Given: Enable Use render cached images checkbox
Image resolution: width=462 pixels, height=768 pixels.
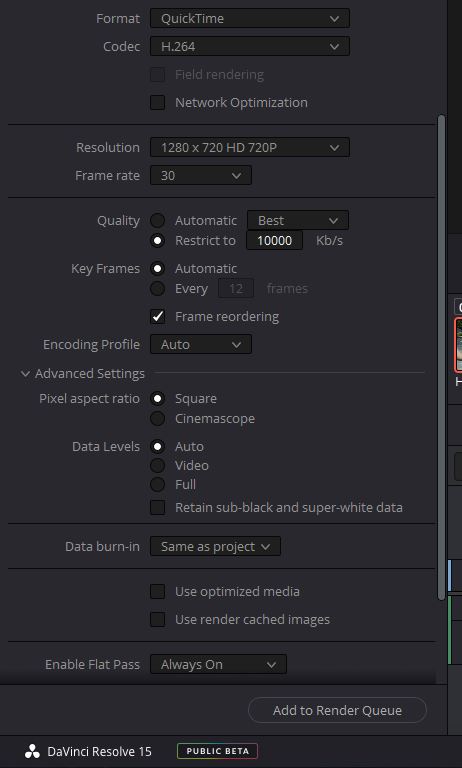Looking at the screenshot, I should [157, 620].
